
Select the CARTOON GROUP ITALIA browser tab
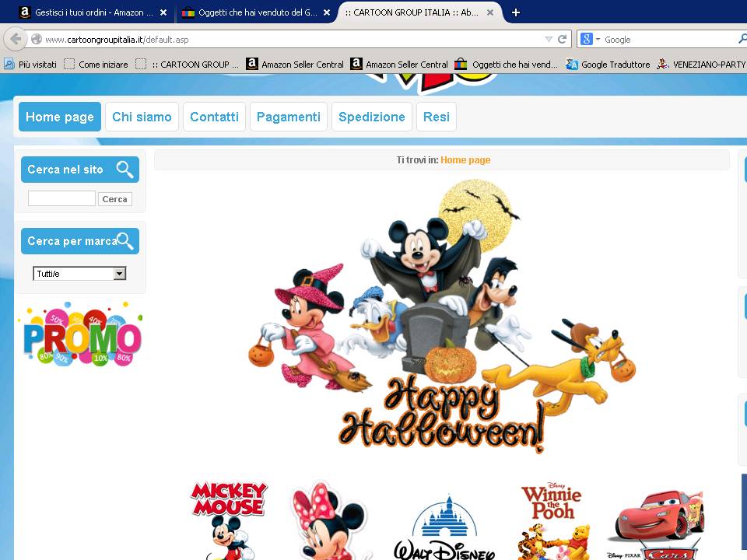[419, 12]
